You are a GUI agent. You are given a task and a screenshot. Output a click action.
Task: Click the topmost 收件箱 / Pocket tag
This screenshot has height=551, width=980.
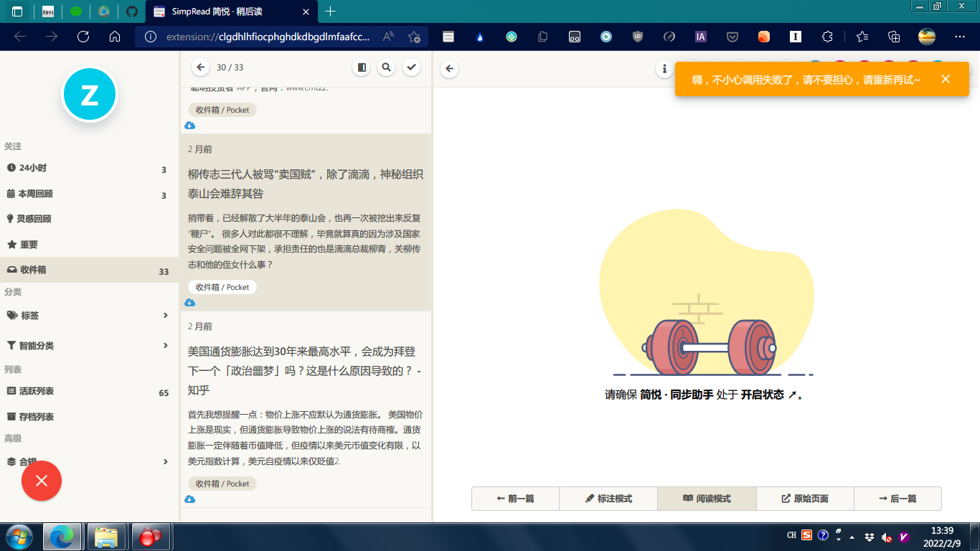(x=222, y=110)
